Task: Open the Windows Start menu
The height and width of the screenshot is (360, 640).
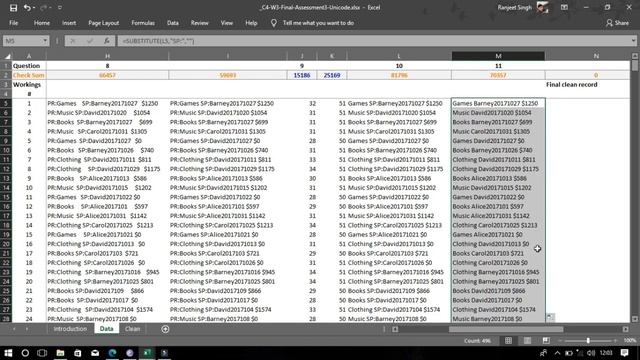Action: [x=8, y=353]
